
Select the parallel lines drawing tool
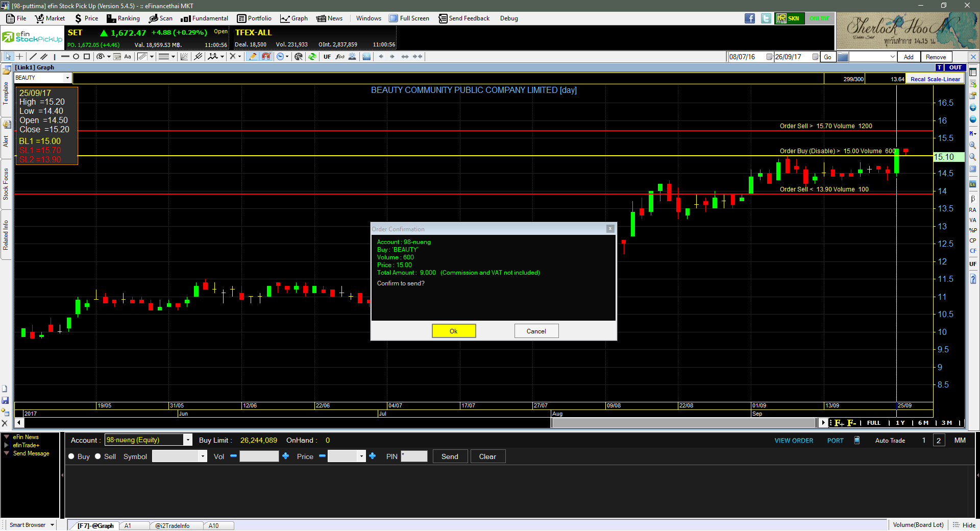click(x=44, y=57)
